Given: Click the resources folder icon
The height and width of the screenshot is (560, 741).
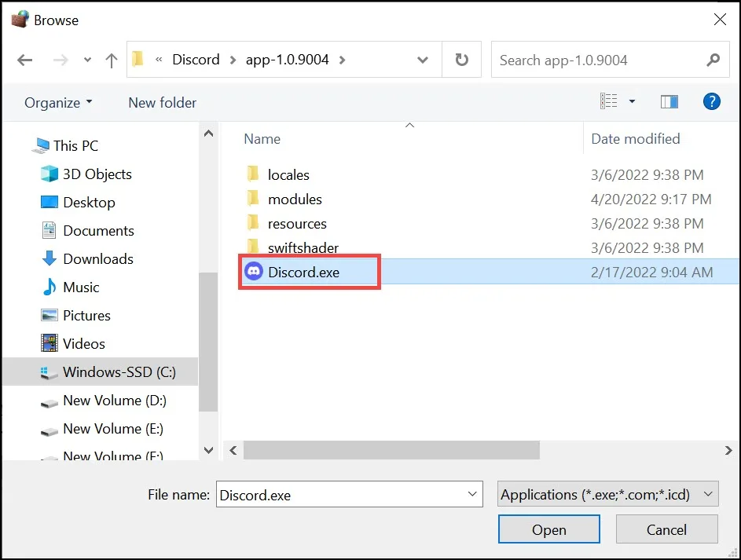Looking at the screenshot, I should [x=253, y=222].
